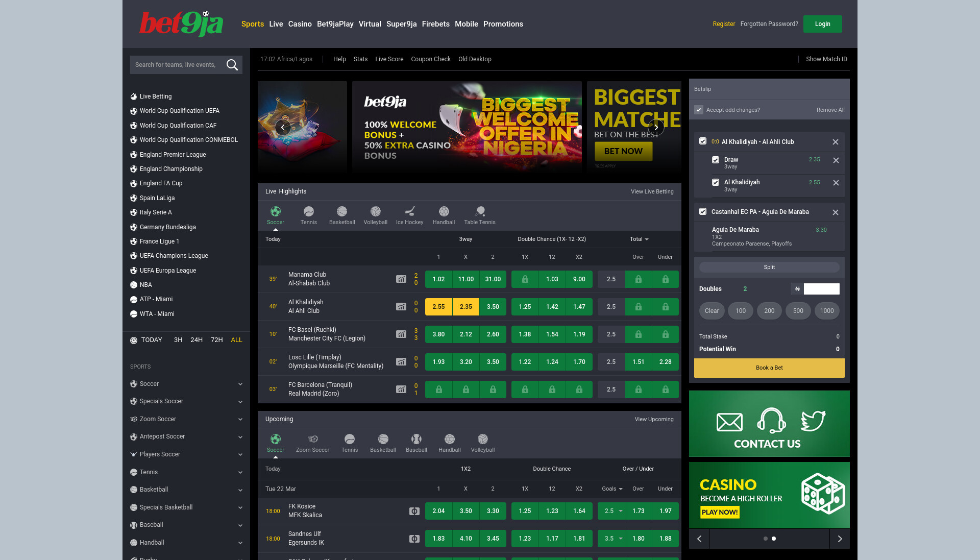The width and height of the screenshot is (980, 560).
Task: Select Volleyball icon in Upcoming section
Action: pos(483,439)
